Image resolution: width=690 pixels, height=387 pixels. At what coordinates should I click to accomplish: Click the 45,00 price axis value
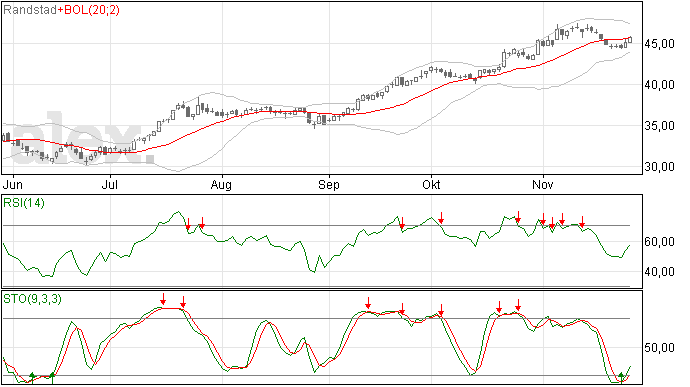(x=659, y=44)
